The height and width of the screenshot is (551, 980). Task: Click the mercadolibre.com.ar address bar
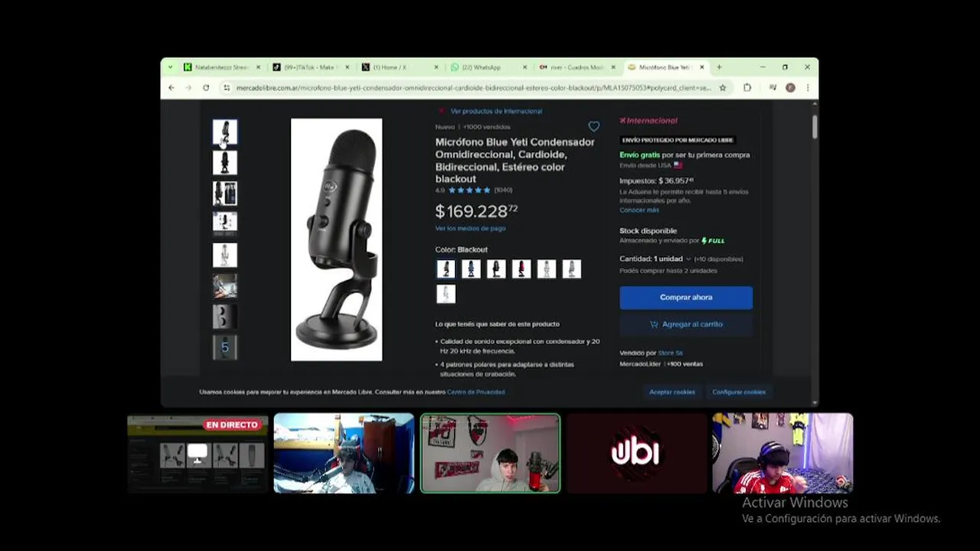pos(475,88)
